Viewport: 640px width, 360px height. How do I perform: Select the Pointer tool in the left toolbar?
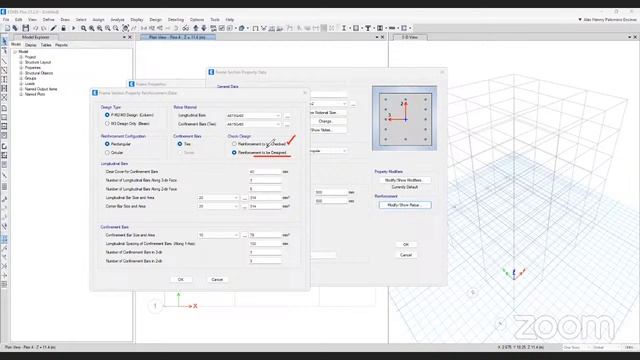[x=4, y=41]
